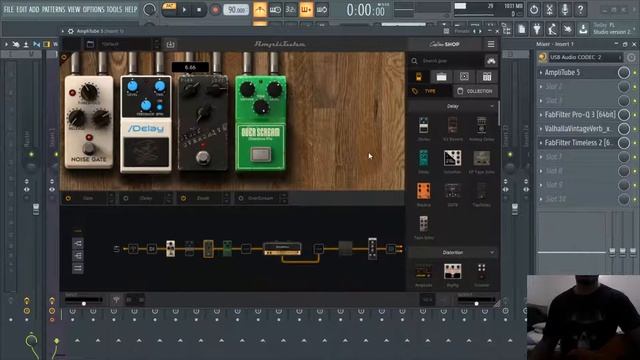Open the plugin picker plug icon
Viewport: 640px width, 360px height.
(x=537, y=29)
